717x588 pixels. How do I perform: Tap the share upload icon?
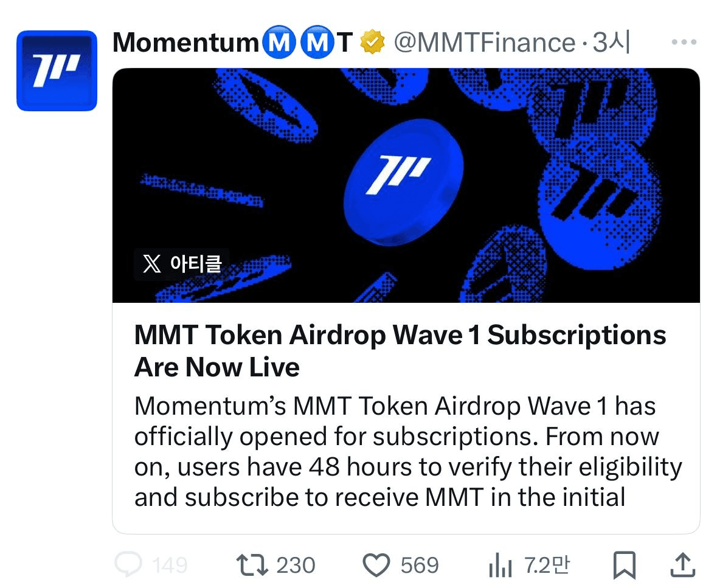pyautogui.click(x=682, y=565)
